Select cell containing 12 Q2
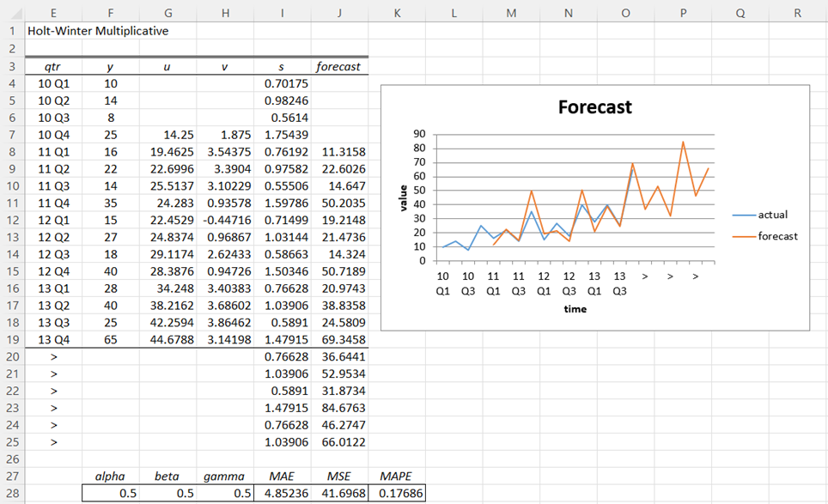Viewport: 828px width, 504px height. 53,237
